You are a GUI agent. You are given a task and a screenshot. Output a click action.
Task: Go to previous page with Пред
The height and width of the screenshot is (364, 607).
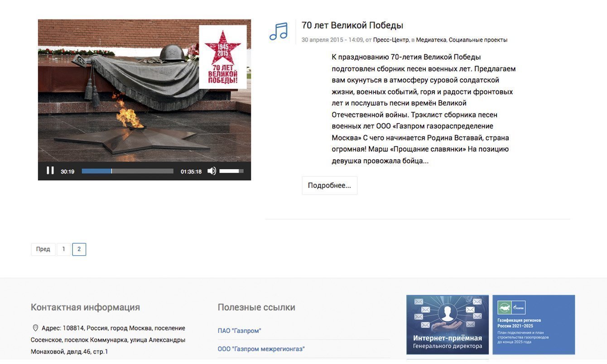43,249
